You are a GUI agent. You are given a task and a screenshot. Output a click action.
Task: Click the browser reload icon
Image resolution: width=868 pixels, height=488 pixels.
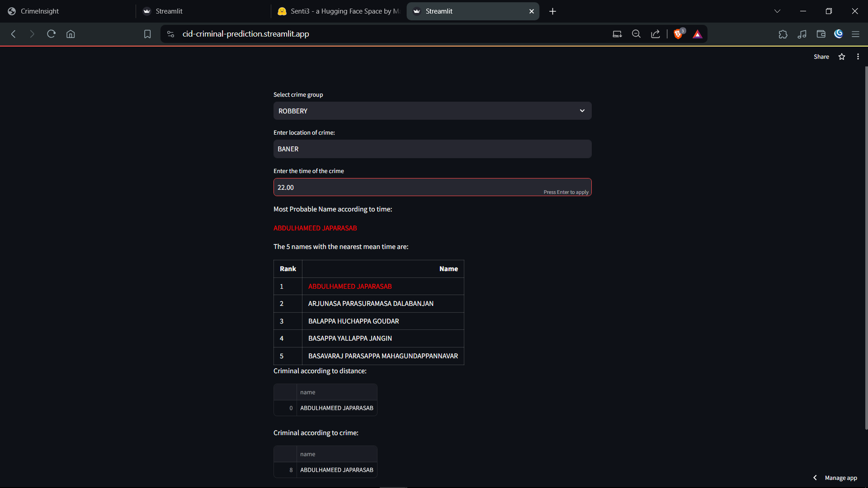(51, 34)
